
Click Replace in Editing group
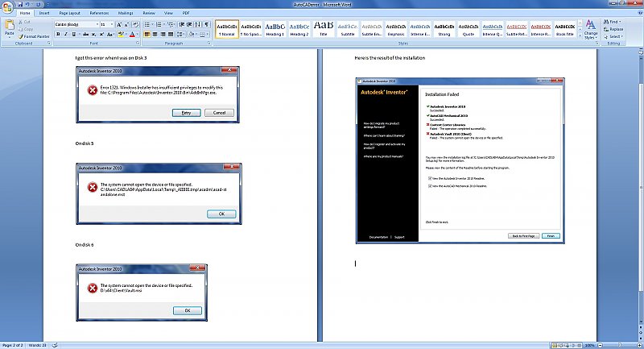click(613, 29)
